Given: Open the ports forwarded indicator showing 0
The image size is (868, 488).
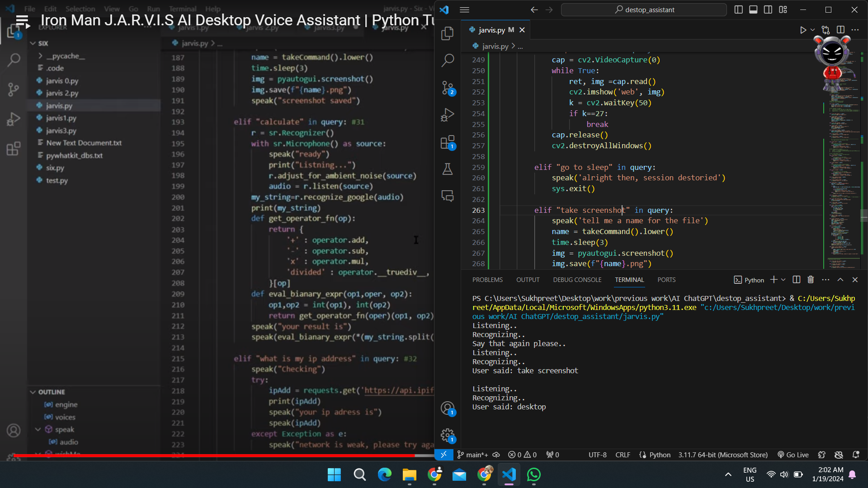Looking at the screenshot, I should click(552, 455).
